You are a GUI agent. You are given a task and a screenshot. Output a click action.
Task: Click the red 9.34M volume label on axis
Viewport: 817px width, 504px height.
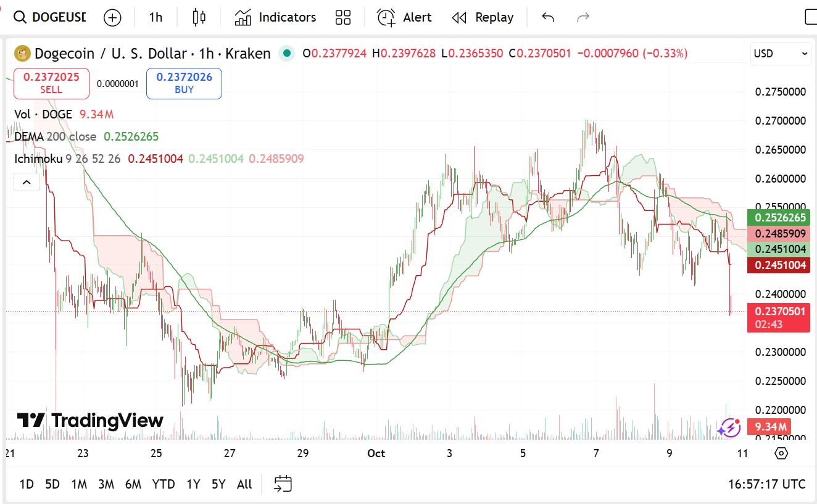click(769, 426)
